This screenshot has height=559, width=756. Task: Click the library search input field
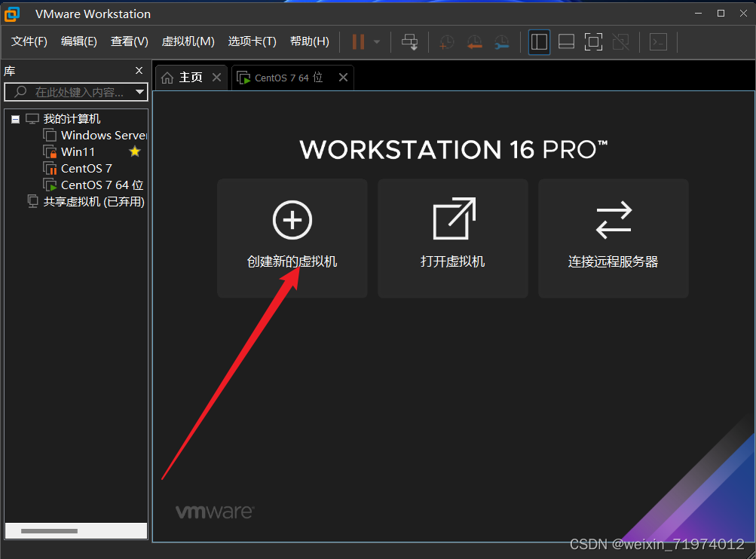click(75, 92)
